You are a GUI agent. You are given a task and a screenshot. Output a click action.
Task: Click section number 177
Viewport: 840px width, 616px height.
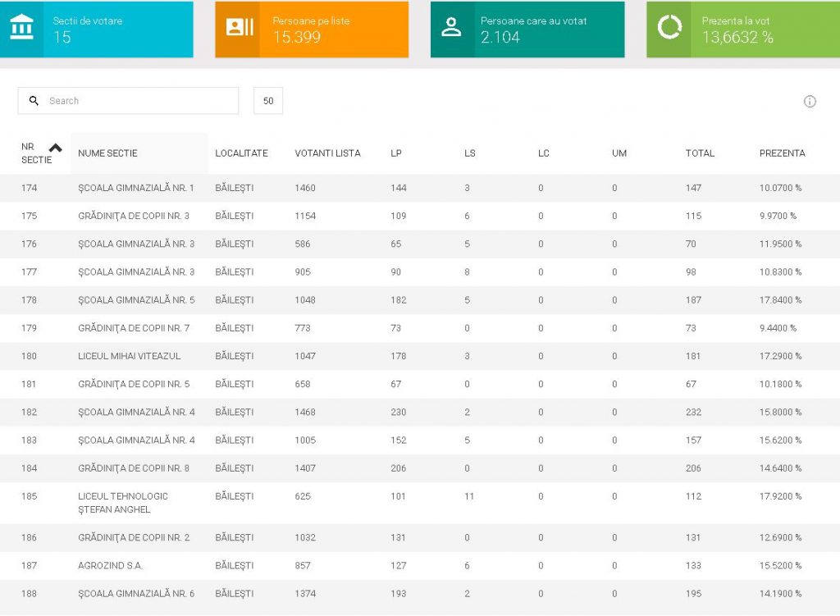(x=30, y=272)
